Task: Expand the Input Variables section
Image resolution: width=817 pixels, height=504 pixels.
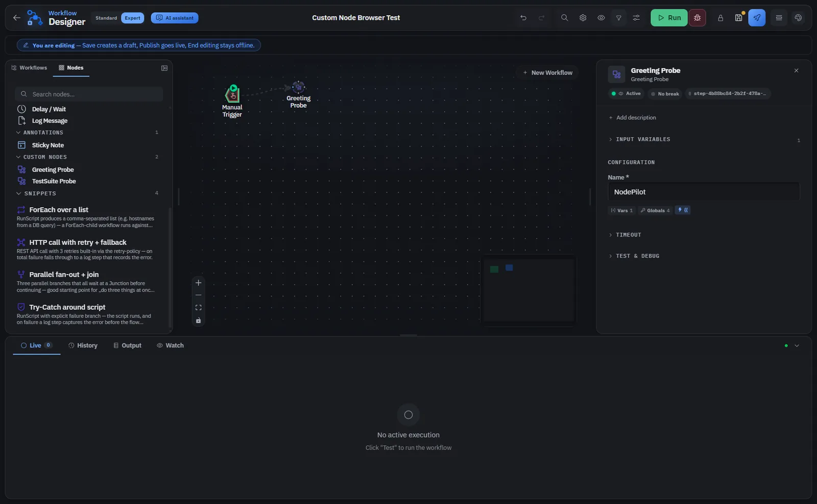Action: (x=704, y=139)
